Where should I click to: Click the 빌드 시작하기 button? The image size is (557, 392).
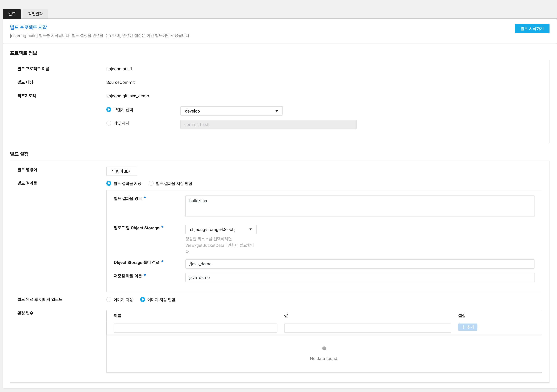click(x=532, y=28)
